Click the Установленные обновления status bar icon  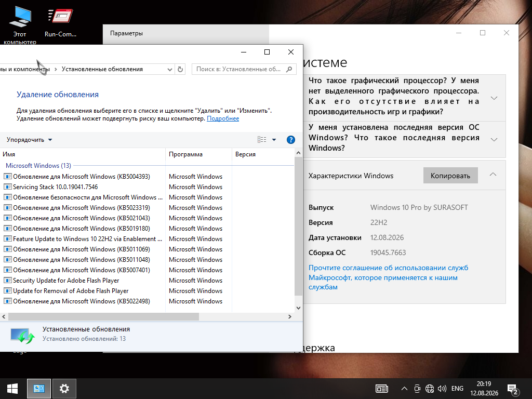pos(22,335)
